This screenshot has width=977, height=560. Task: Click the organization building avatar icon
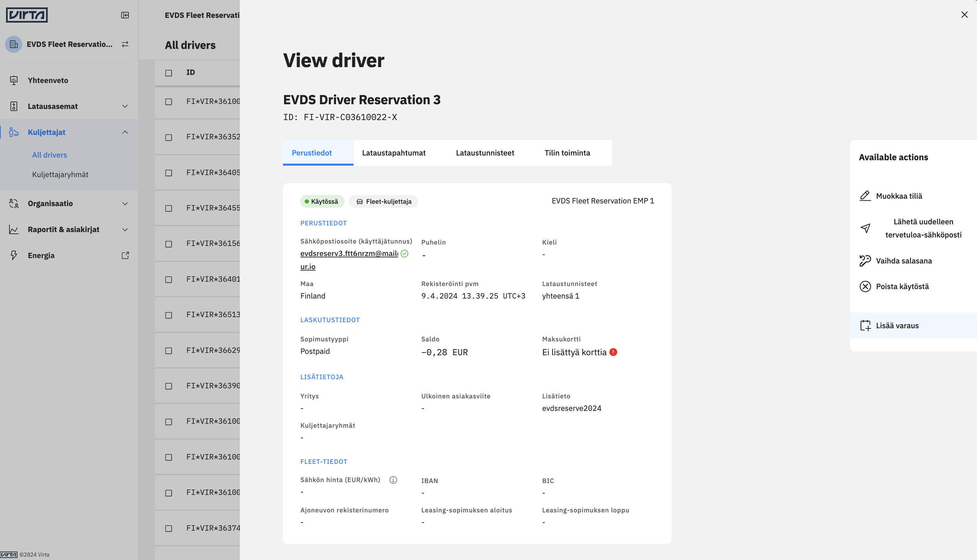(x=14, y=44)
